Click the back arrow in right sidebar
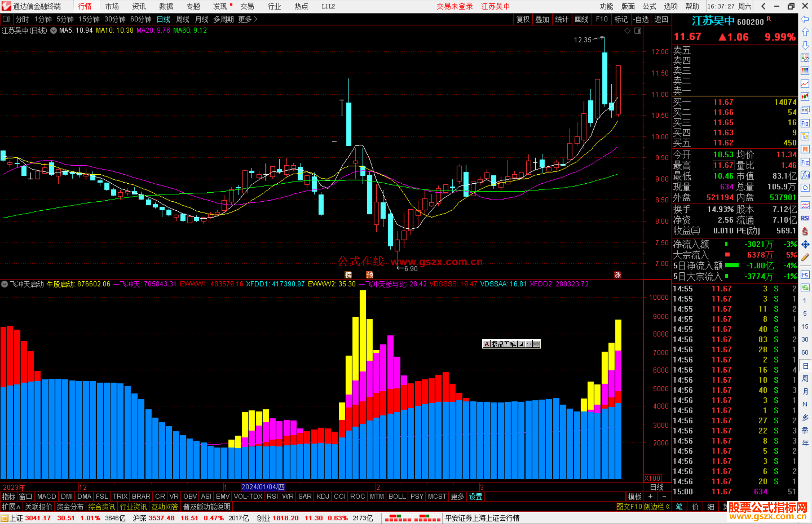The height and width of the screenshot is (524, 812). click(805, 19)
